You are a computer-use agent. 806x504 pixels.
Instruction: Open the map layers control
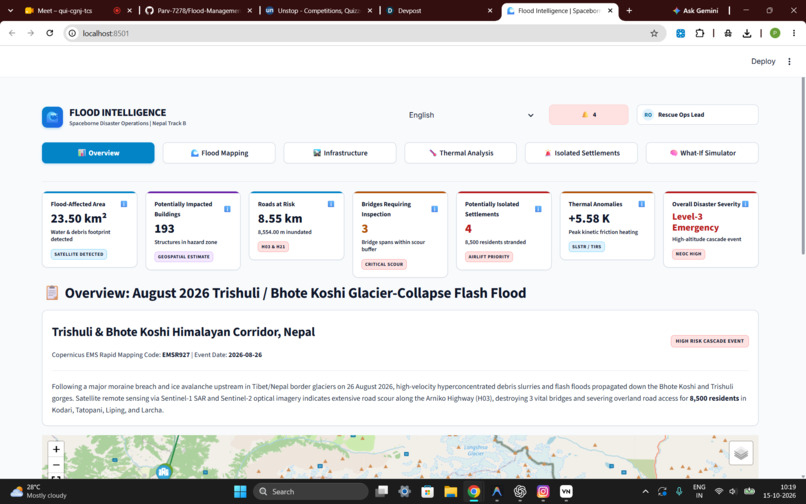(x=741, y=453)
